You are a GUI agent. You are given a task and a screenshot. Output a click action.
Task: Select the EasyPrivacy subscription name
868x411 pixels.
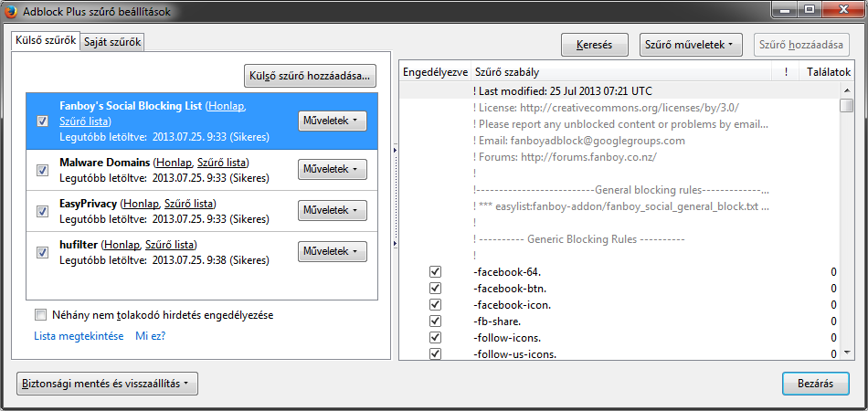[x=88, y=204]
